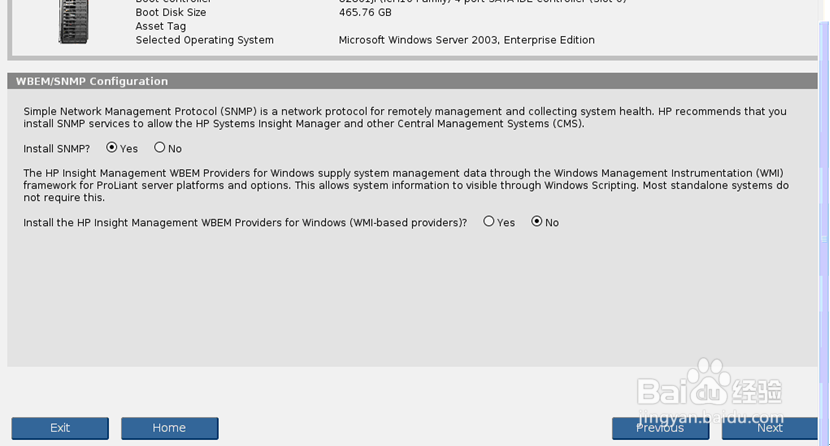Screen dimensions: 830x446
Task: Choose No for WBEM Providers install
Action: click(537, 221)
